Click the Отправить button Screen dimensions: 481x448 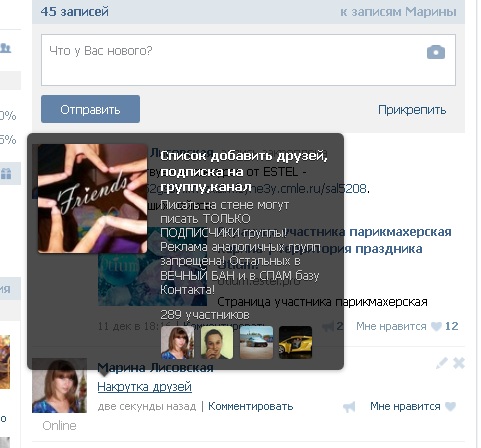(x=90, y=109)
